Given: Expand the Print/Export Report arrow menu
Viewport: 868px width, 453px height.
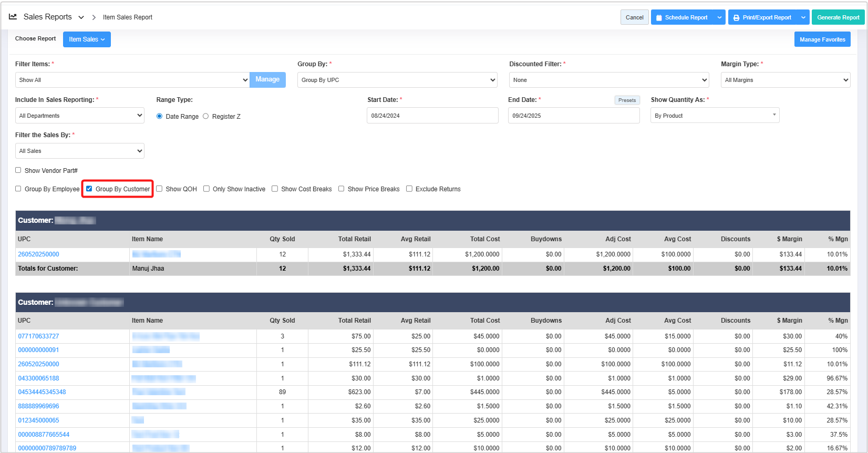Looking at the screenshot, I should pyautogui.click(x=803, y=17).
